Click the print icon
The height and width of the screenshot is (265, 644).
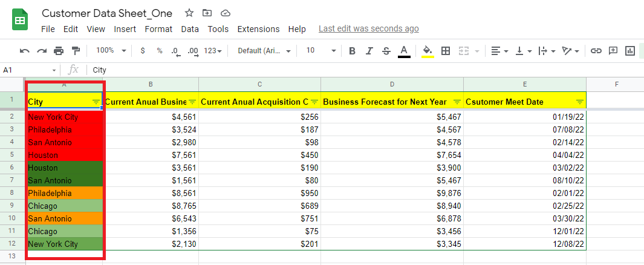[59, 51]
